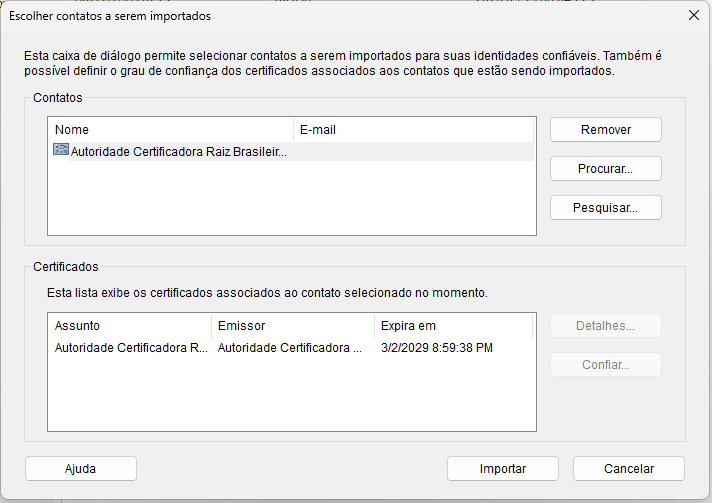712x503 pixels.
Task: Click expiry date 3/2/2029 8:59:38 PM
Action: pos(437,348)
